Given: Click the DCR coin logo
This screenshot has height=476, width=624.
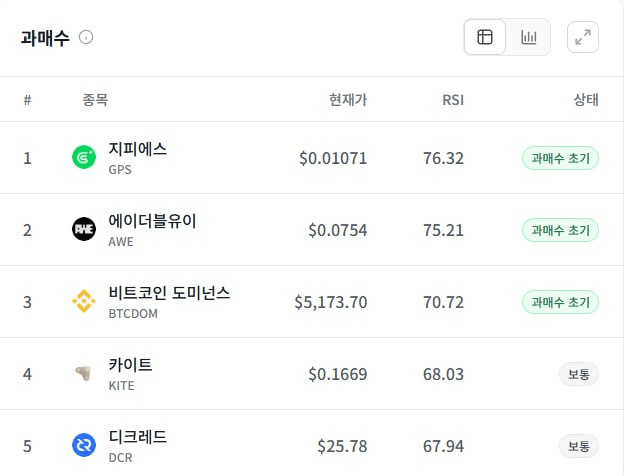Looking at the screenshot, I should tap(84, 446).
